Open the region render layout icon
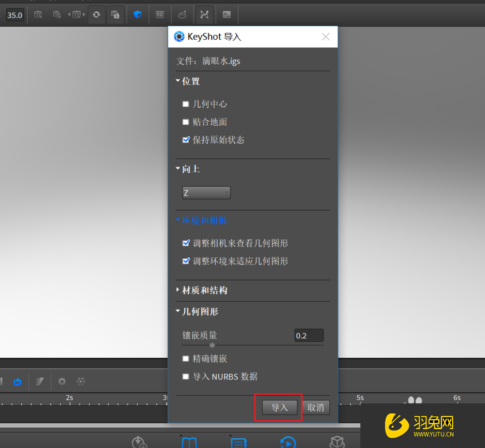Viewport: 485px width, 448px height. [x=160, y=15]
